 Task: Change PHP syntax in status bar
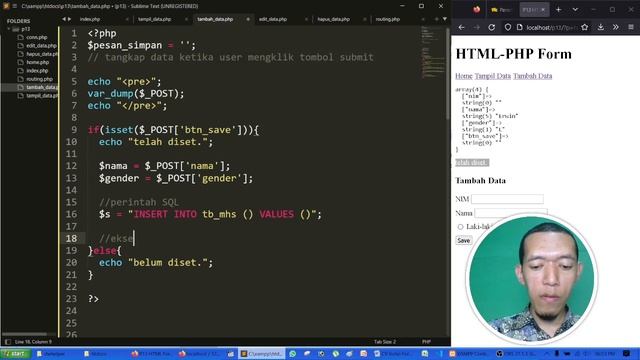point(426,342)
